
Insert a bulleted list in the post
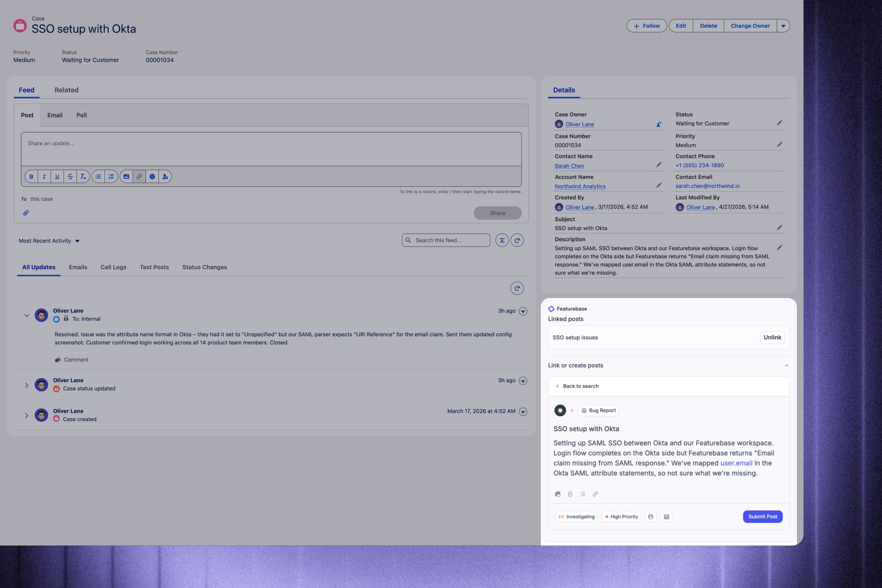pyautogui.click(x=98, y=177)
